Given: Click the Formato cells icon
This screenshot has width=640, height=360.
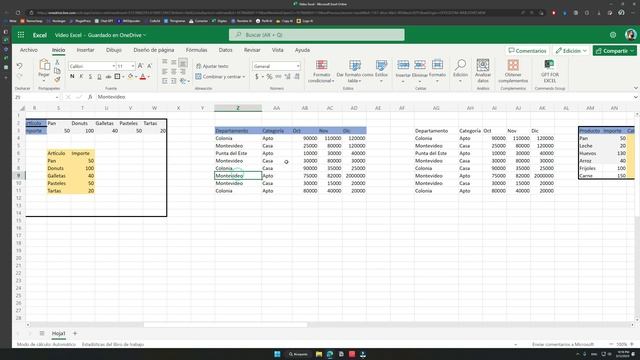Looking at the screenshot, I should 437,65.
